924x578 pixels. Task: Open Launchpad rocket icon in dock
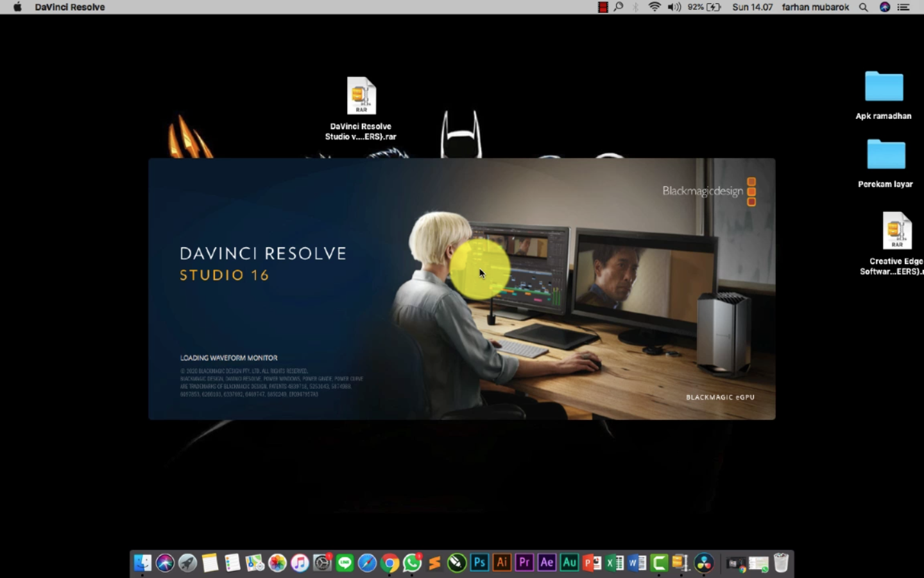[187, 563]
